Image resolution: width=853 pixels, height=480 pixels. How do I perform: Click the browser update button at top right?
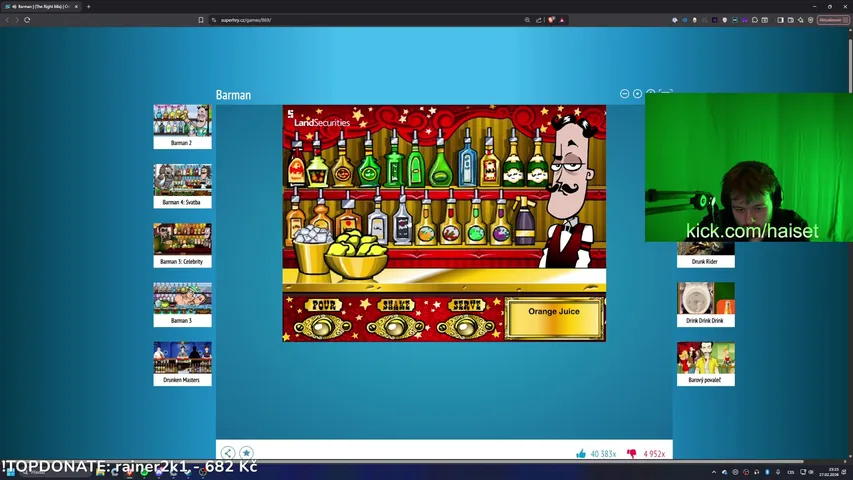(833, 20)
